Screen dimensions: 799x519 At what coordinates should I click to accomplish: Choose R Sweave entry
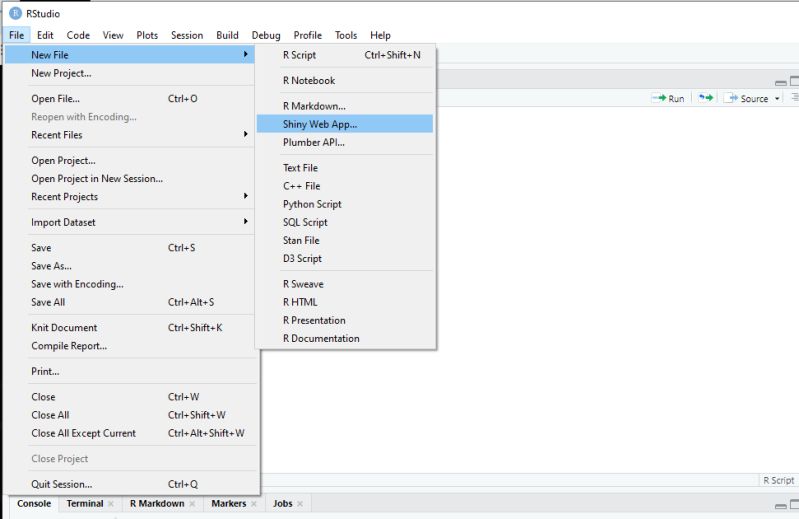[345, 284]
